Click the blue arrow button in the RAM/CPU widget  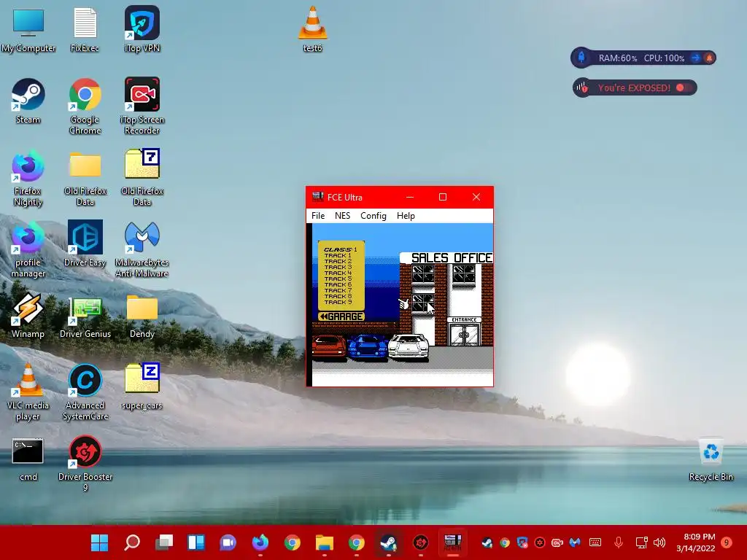pyautogui.click(x=695, y=58)
